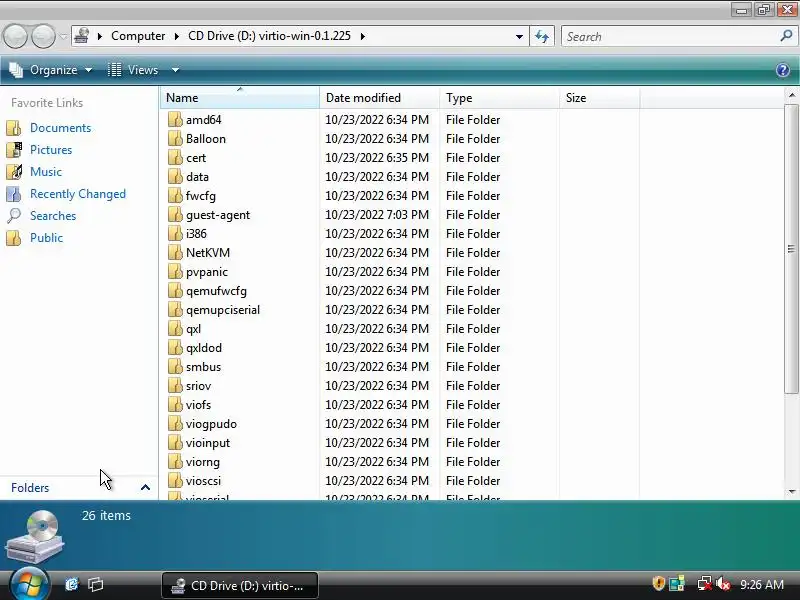
Task: Expand the Folders pane chevron
Action: [x=145, y=487]
